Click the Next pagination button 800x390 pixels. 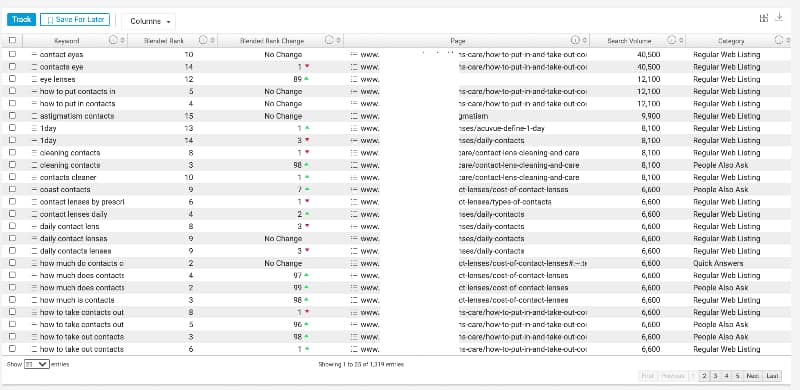(x=753, y=376)
